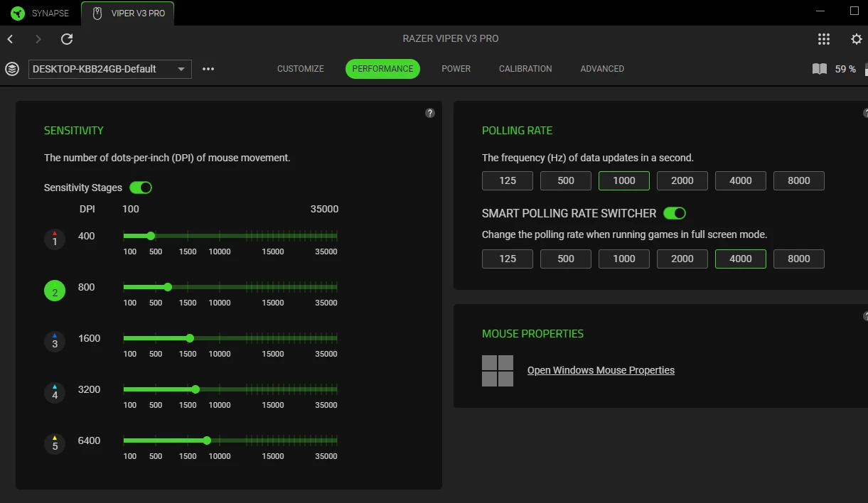868x503 pixels.
Task: Click the stage 4 DPI slider handle
Action: pos(195,389)
